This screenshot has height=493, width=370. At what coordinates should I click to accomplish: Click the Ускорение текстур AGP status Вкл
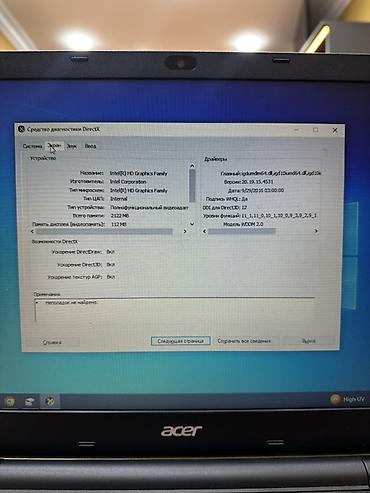pos(111,277)
